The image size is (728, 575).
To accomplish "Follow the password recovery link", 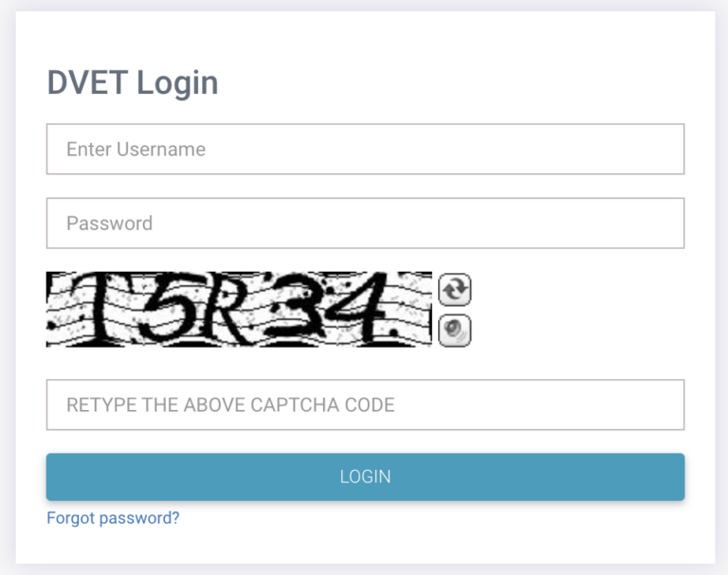I will pos(113,518).
